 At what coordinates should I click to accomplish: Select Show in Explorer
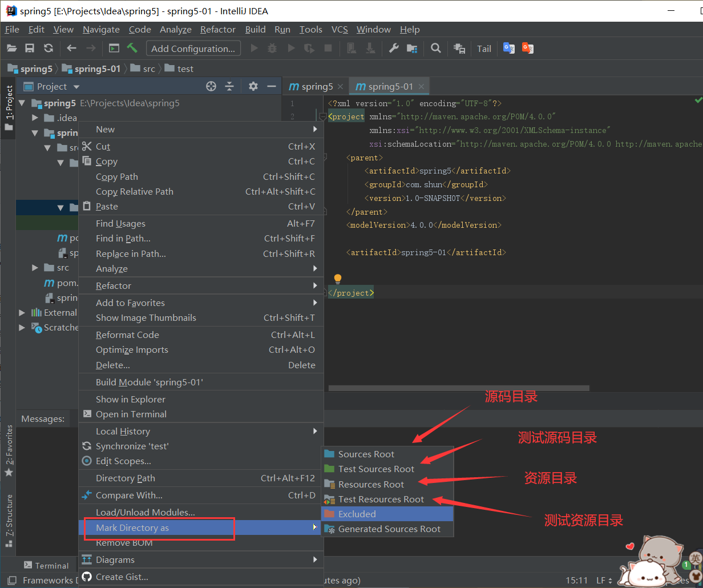[x=201, y=399]
